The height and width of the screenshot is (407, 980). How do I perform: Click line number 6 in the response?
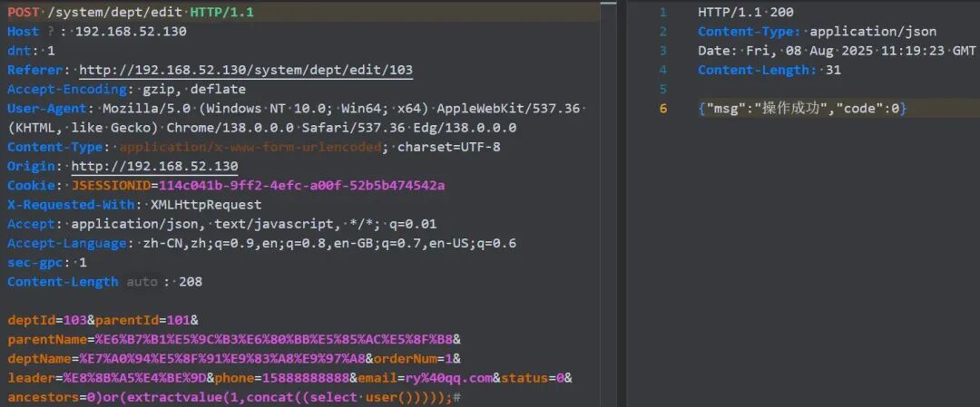[x=662, y=109]
